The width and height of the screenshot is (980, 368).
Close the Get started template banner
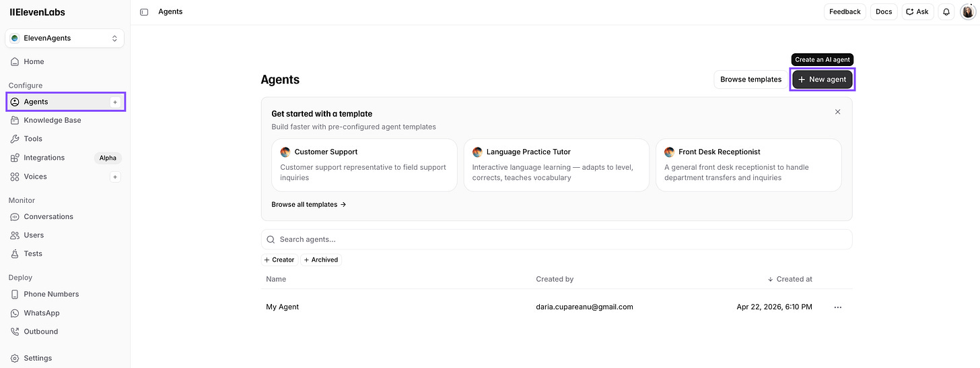837,112
